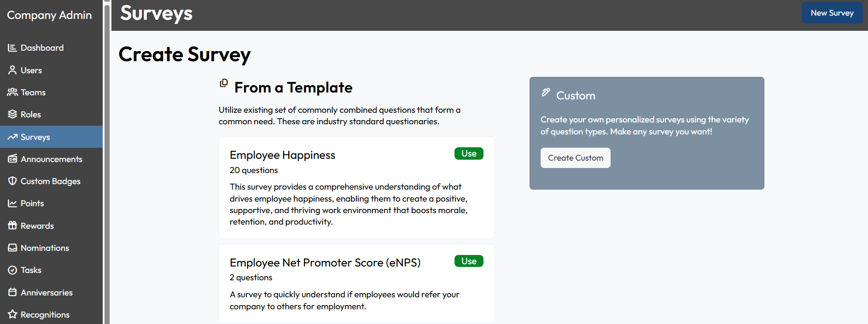868x324 pixels.
Task: Click the Teams people icon
Action: [x=12, y=92]
